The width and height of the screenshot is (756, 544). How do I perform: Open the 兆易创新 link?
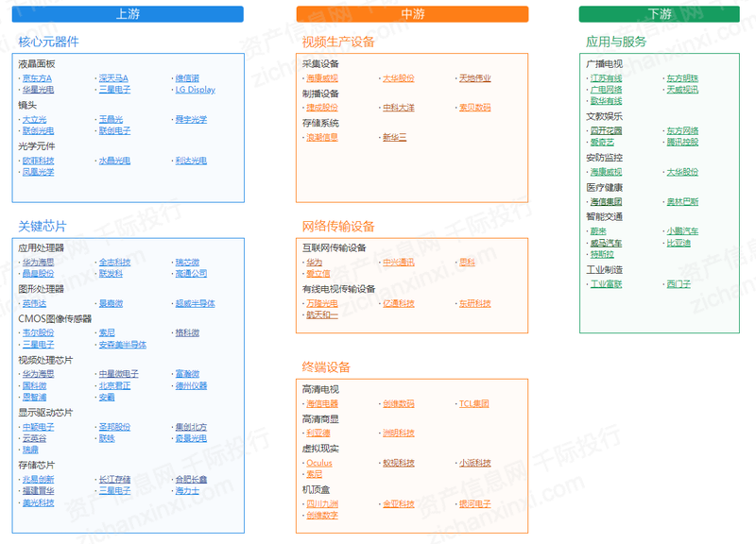tap(38, 480)
